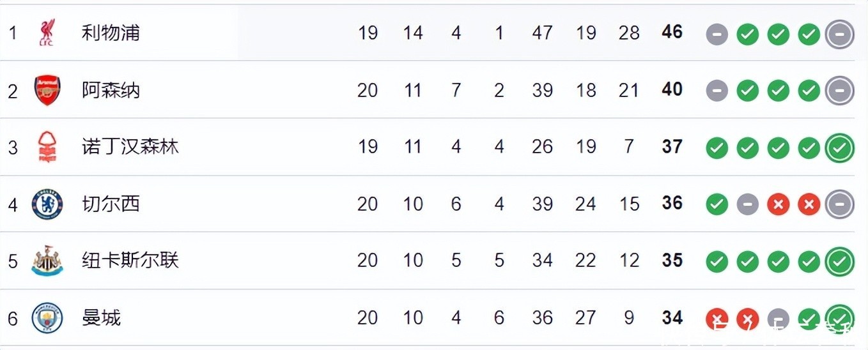The height and width of the screenshot is (350, 868).
Task: Open the 阿森纳 team page
Action: [111, 90]
